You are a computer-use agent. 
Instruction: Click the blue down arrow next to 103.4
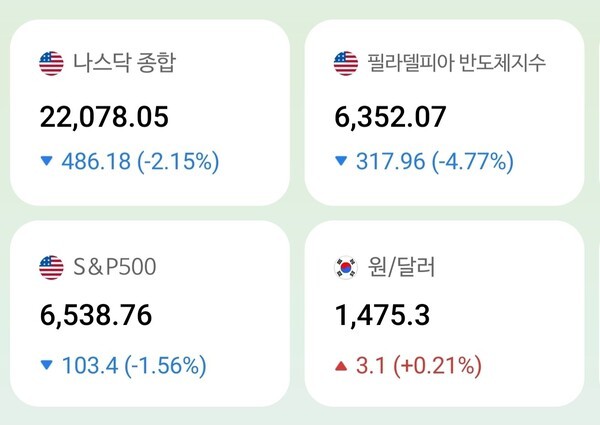(x=46, y=366)
